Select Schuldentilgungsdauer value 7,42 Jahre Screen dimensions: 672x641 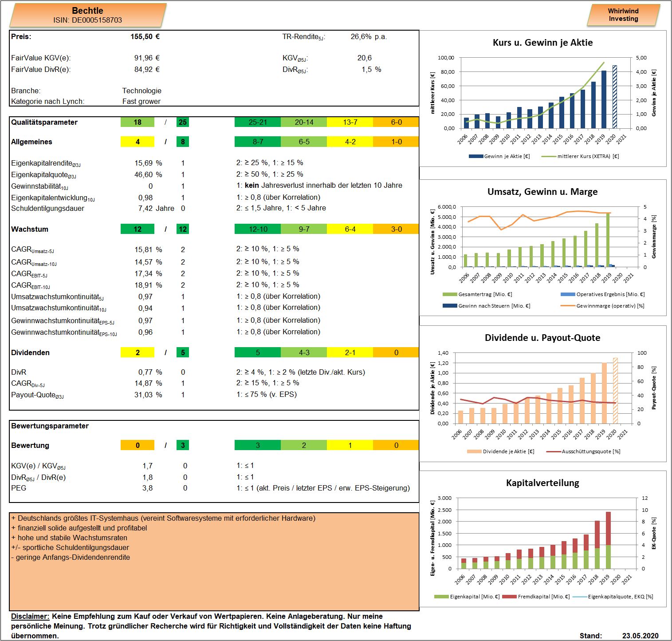[x=156, y=208]
